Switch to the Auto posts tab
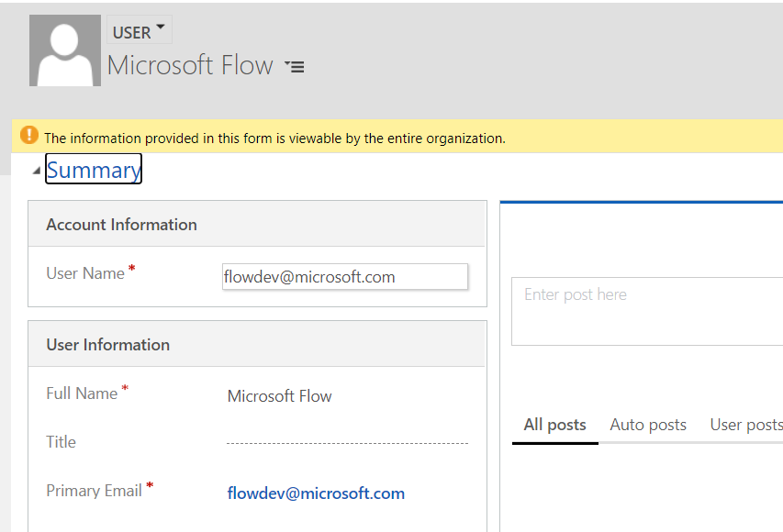 [648, 425]
